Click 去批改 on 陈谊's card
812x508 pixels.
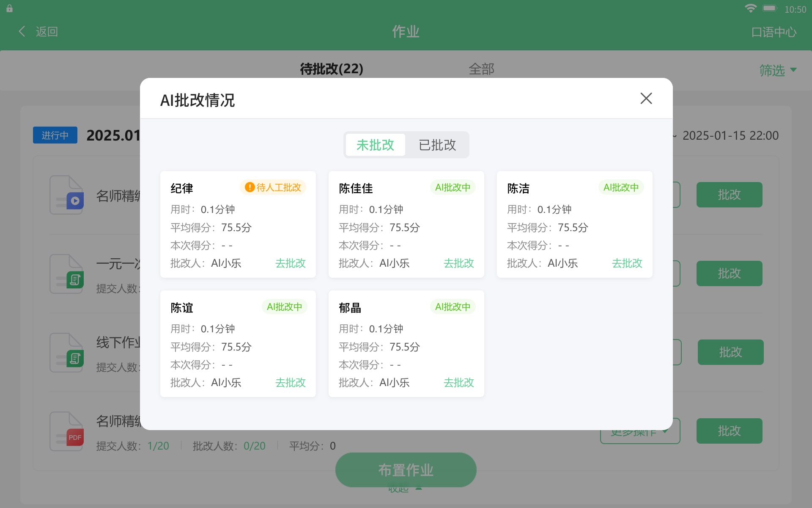pyautogui.click(x=291, y=383)
